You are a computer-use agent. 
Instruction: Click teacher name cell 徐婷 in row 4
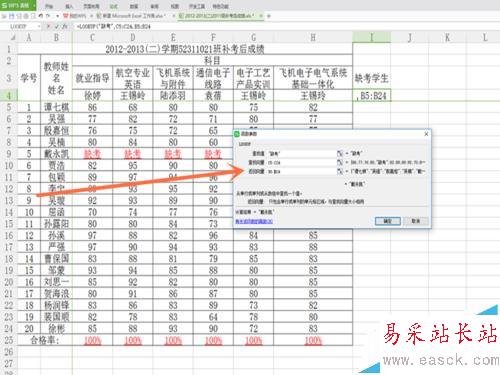[92, 96]
